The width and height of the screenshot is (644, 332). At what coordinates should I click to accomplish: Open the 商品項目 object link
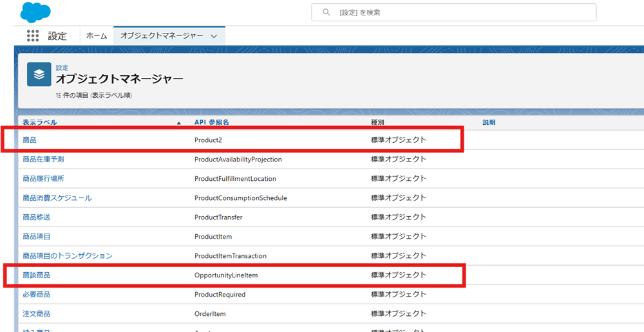tap(37, 236)
